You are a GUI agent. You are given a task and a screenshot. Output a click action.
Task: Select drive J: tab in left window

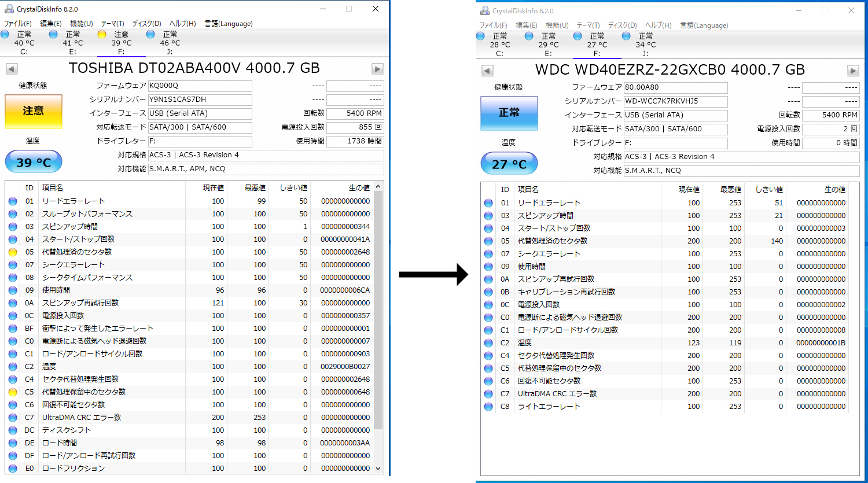(x=170, y=43)
